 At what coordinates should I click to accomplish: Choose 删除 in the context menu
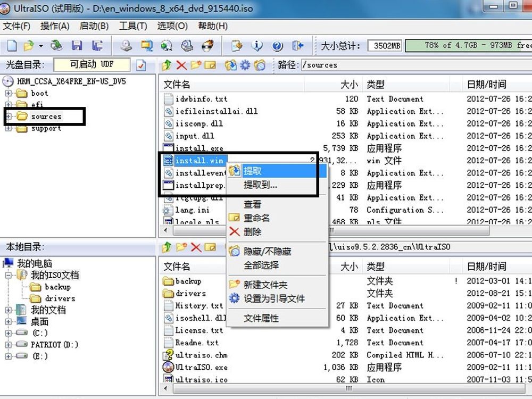[277, 232]
